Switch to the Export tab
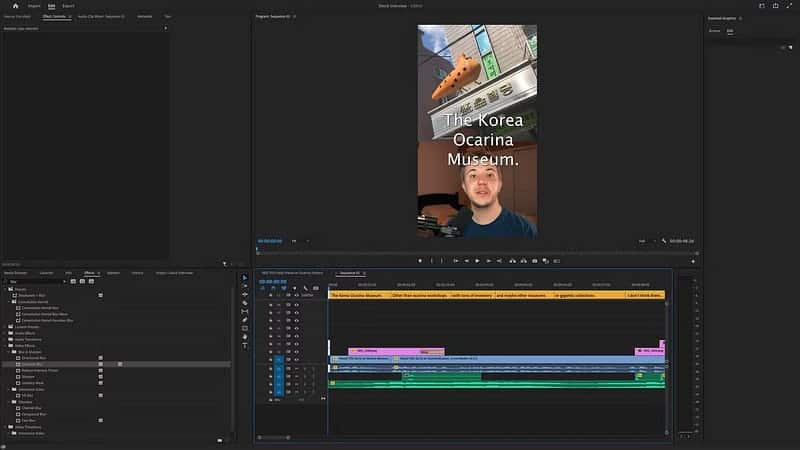800x450 pixels. (x=68, y=6)
